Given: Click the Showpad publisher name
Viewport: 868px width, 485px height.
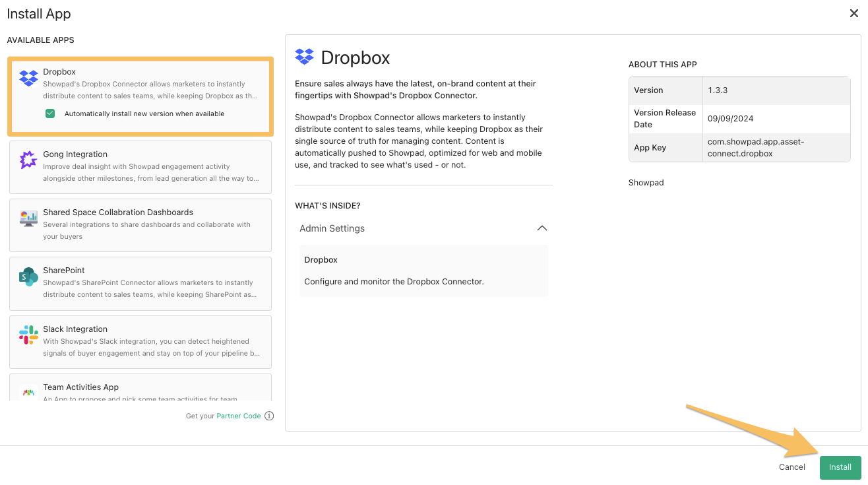Looking at the screenshot, I should 646,183.
